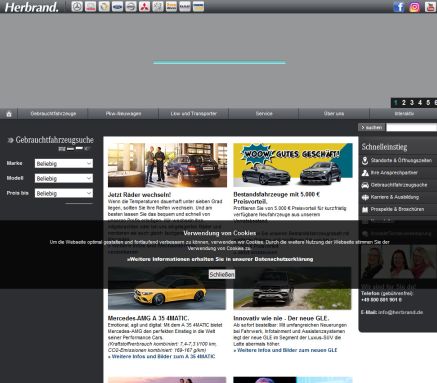Go to home via house icon
Viewport: 437px width, 383px height.
(9, 114)
